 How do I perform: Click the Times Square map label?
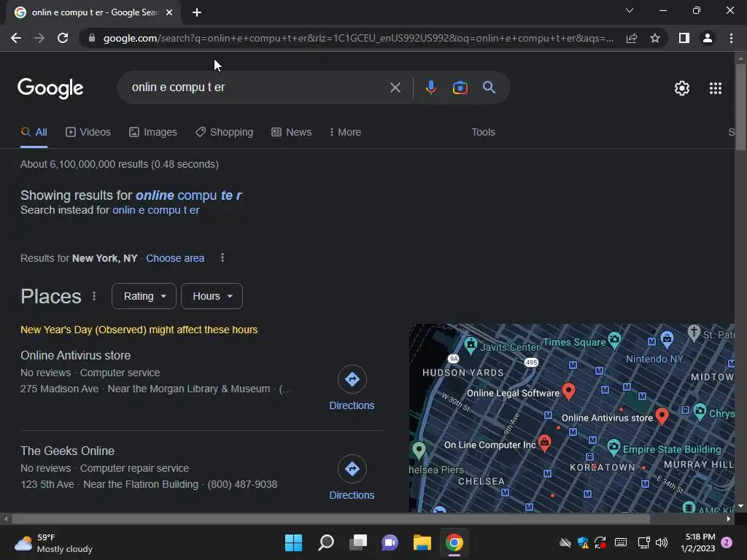[x=574, y=343]
